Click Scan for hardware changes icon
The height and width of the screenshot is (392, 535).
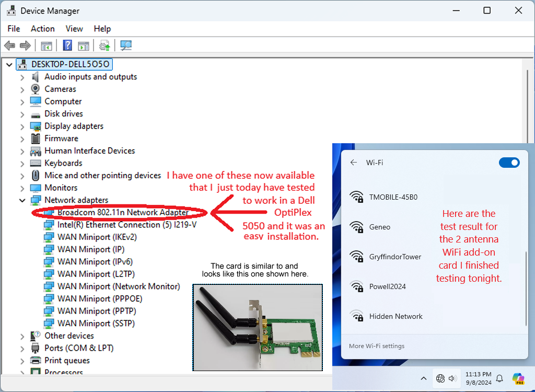tap(126, 45)
